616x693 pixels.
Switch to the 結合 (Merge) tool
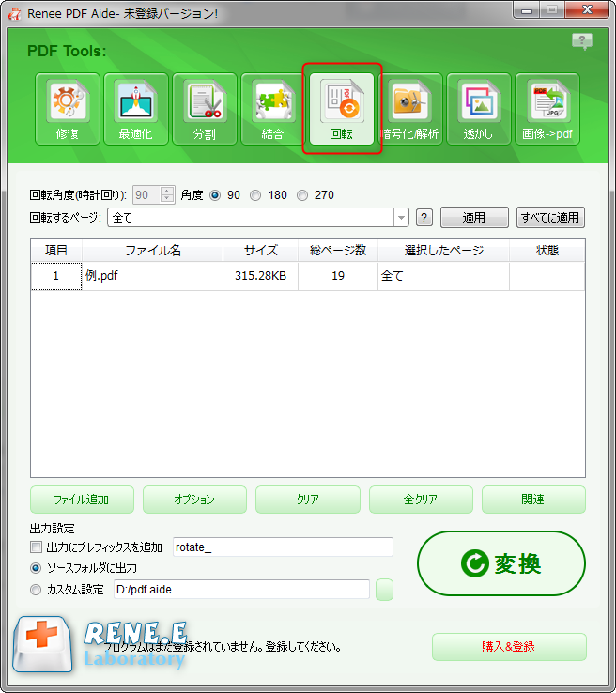(273, 109)
